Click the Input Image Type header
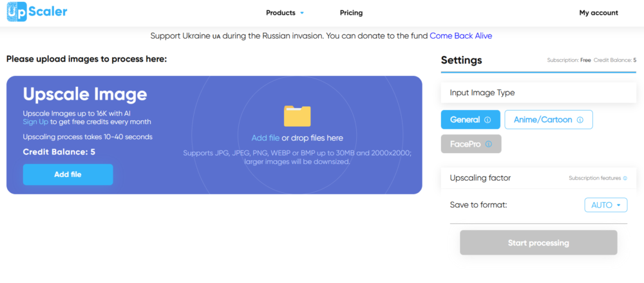 tap(538, 93)
